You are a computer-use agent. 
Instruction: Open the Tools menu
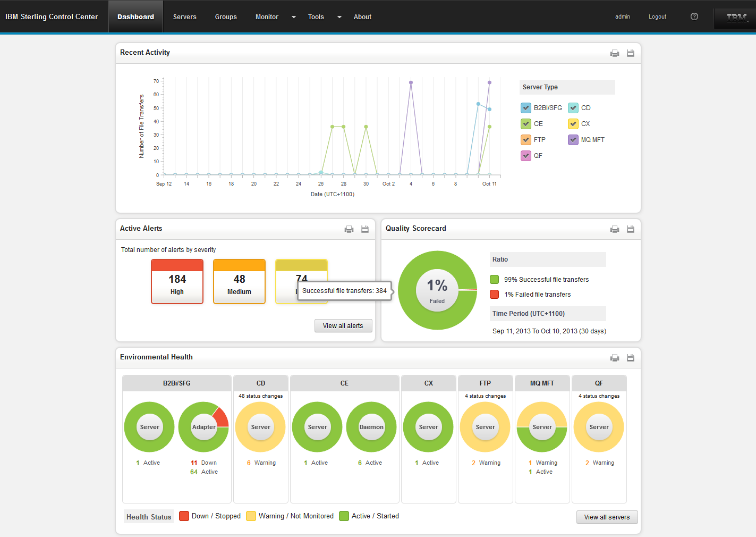(x=316, y=17)
